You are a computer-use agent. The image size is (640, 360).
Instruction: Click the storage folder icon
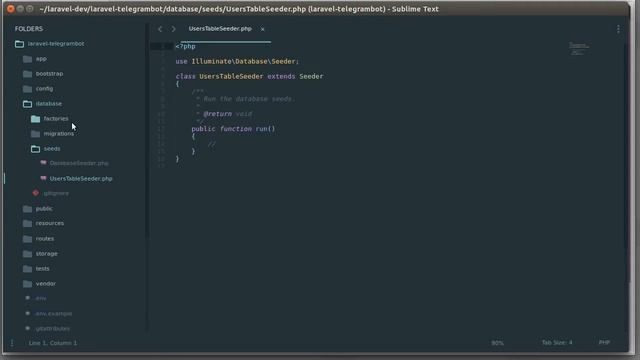(x=27, y=253)
